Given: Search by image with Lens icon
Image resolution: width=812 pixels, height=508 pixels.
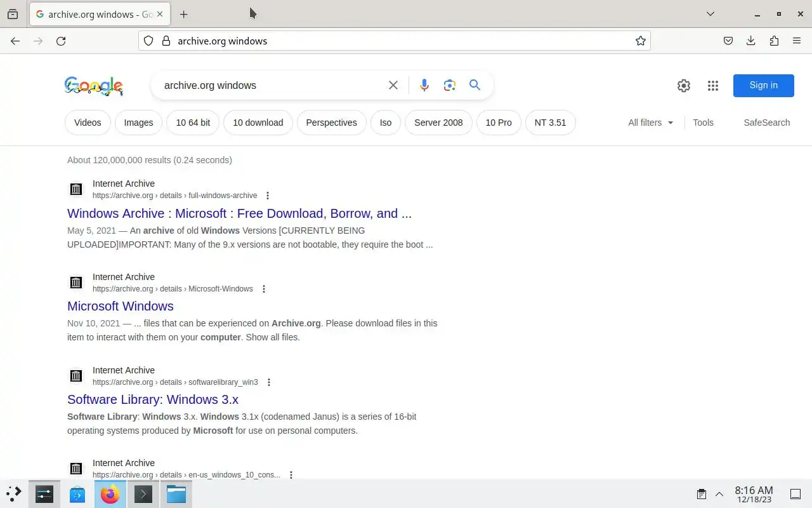Looking at the screenshot, I should (450, 85).
